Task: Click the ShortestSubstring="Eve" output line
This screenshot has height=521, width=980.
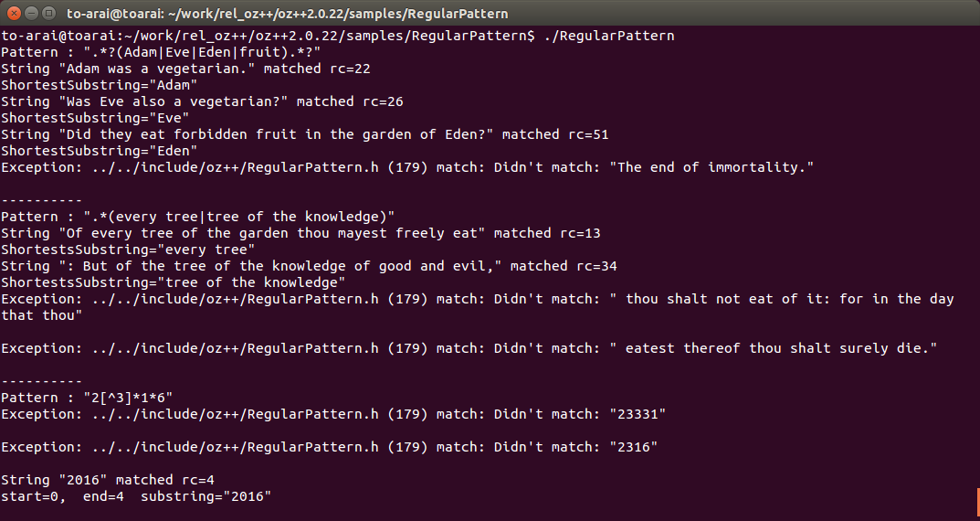Action: [95, 118]
